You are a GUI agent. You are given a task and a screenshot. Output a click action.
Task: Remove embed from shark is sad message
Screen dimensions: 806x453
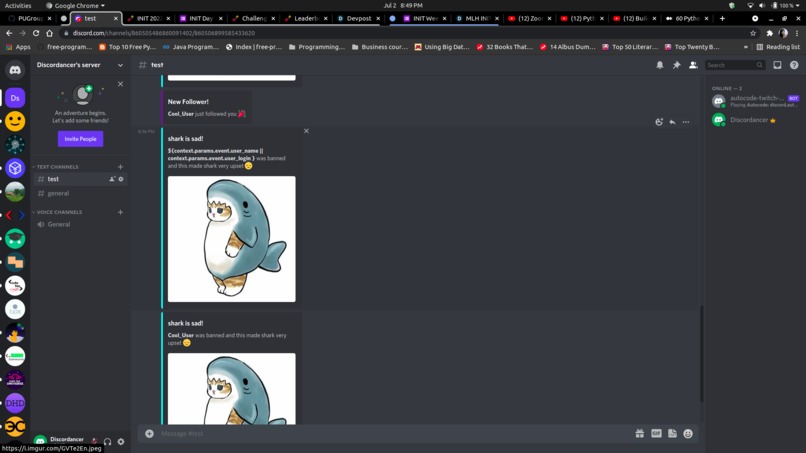306,131
